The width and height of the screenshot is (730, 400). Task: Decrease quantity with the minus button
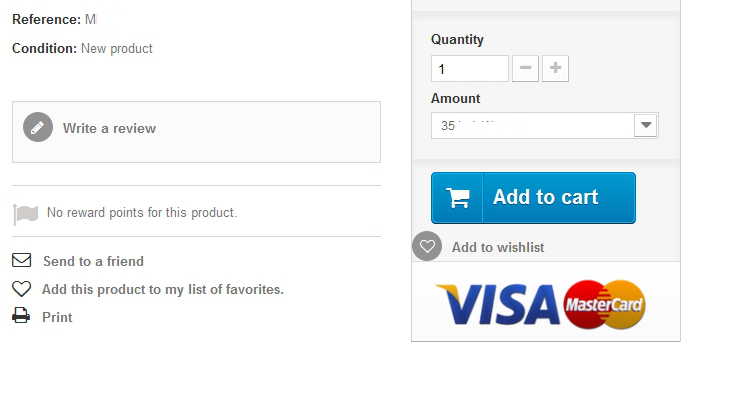click(x=525, y=69)
